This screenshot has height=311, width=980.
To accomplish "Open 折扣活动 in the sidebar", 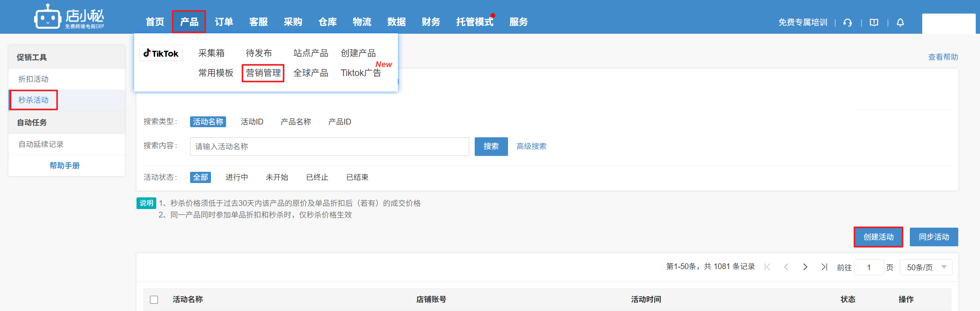I will click(x=34, y=79).
